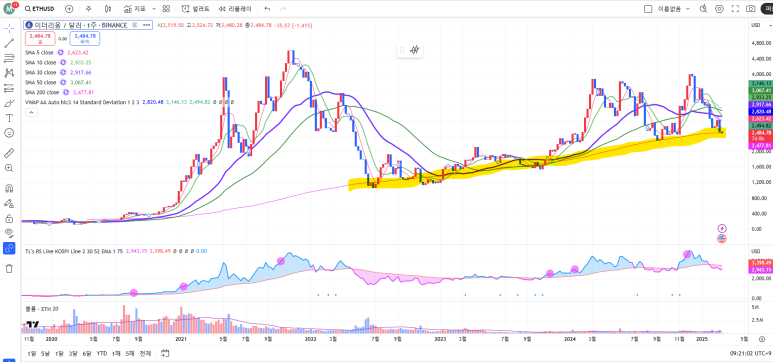Open the indicator templates grid
Viewport: 773px width, 362px height.
(x=166, y=9)
